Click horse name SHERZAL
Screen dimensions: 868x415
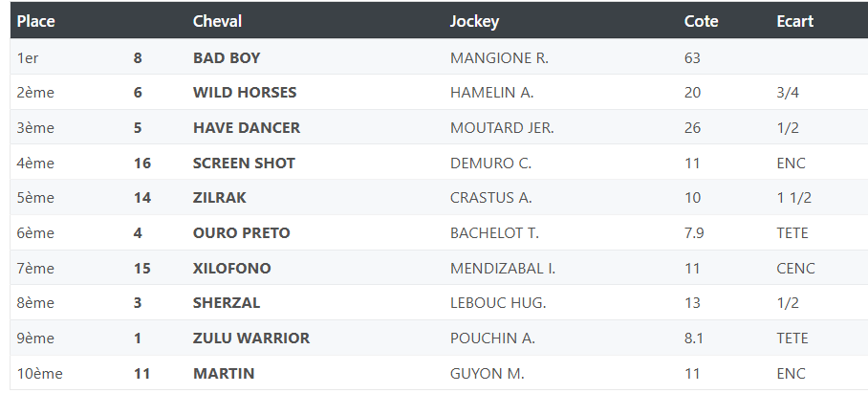pos(227,303)
